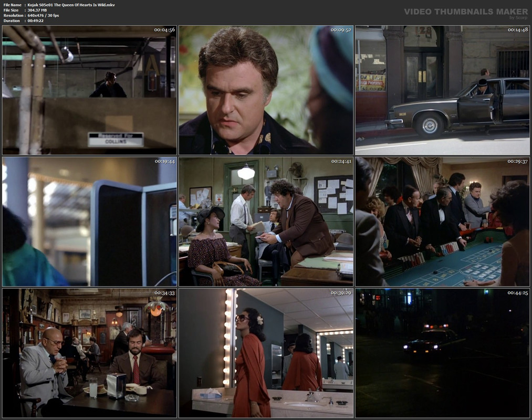Screen dimensions: 532x420
Task: Click the file size value 304.37 MB
Action: (37, 10)
